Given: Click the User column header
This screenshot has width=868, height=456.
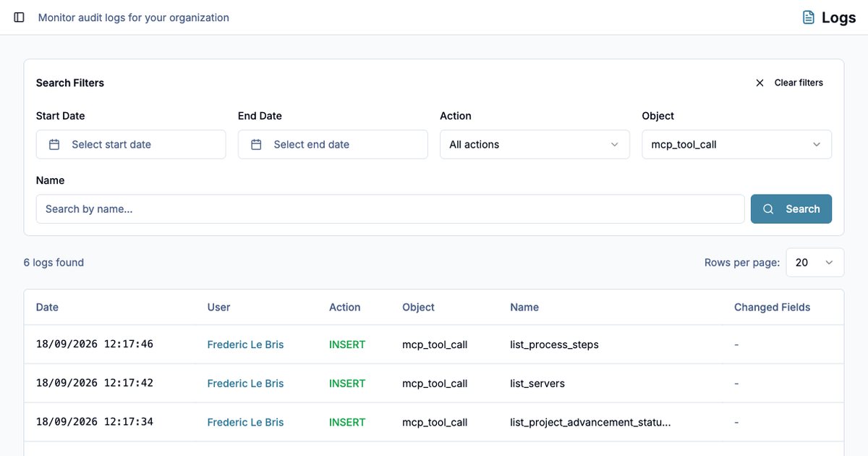Looking at the screenshot, I should [218, 308].
